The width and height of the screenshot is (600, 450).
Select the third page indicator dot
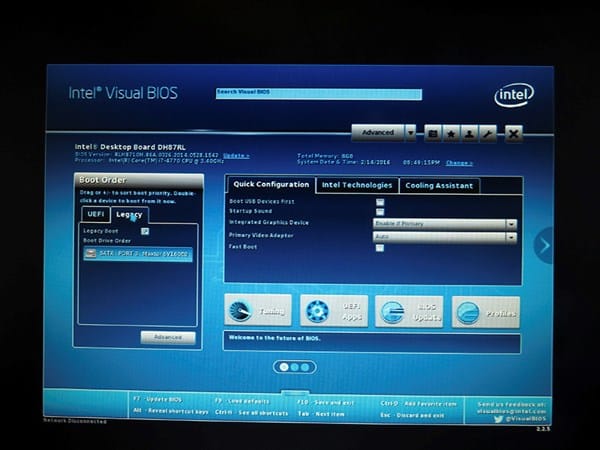pos(305,367)
